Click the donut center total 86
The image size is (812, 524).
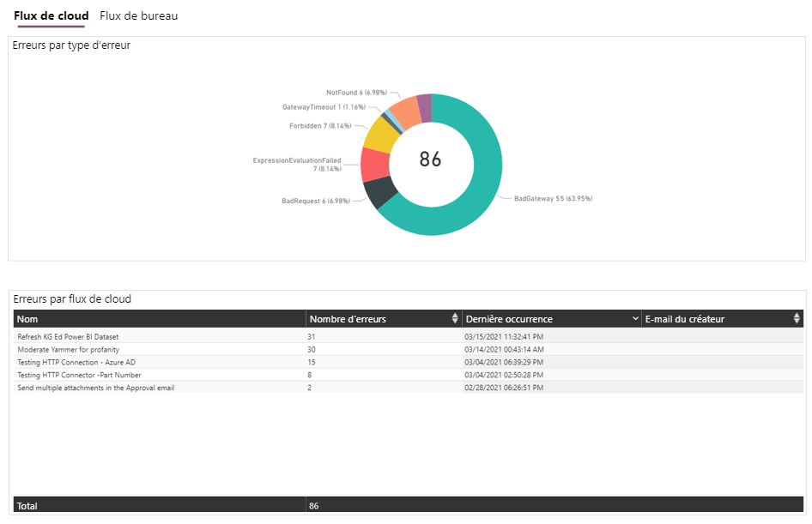(430, 160)
